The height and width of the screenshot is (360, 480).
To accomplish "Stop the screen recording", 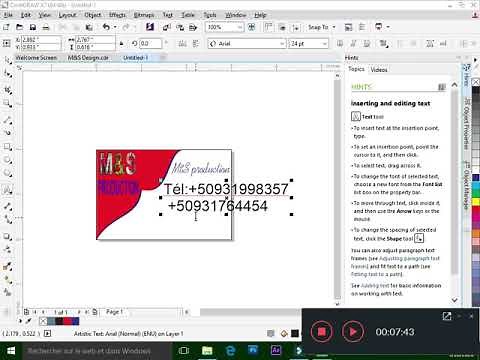I will click(x=322, y=332).
